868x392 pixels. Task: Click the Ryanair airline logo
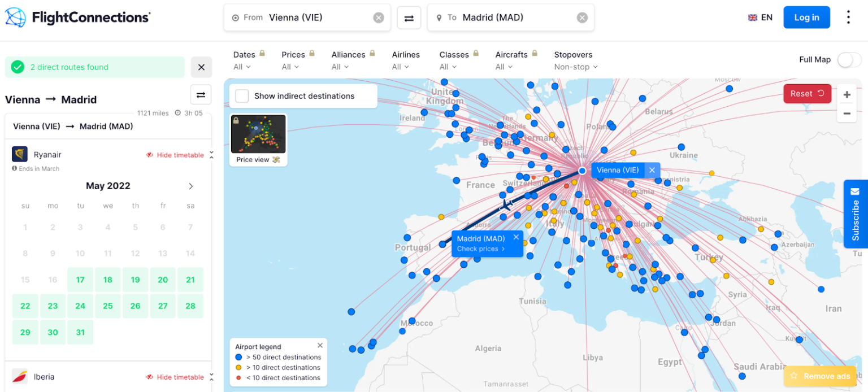click(x=20, y=154)
